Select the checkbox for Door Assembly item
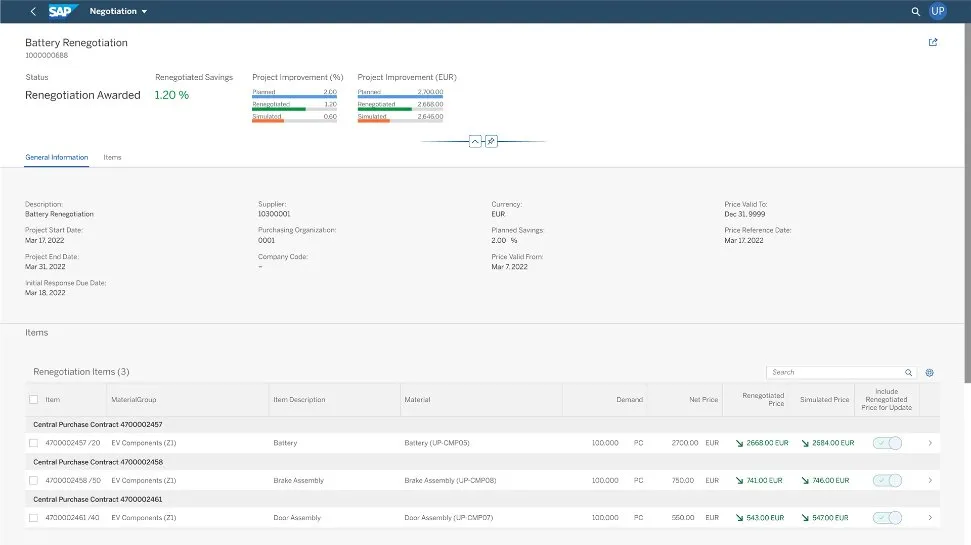 (34, 518)
